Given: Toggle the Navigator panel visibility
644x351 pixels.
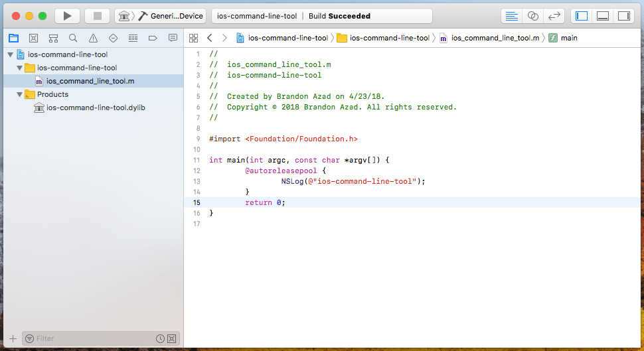Looking at the screenshot, I should point(582,16).
